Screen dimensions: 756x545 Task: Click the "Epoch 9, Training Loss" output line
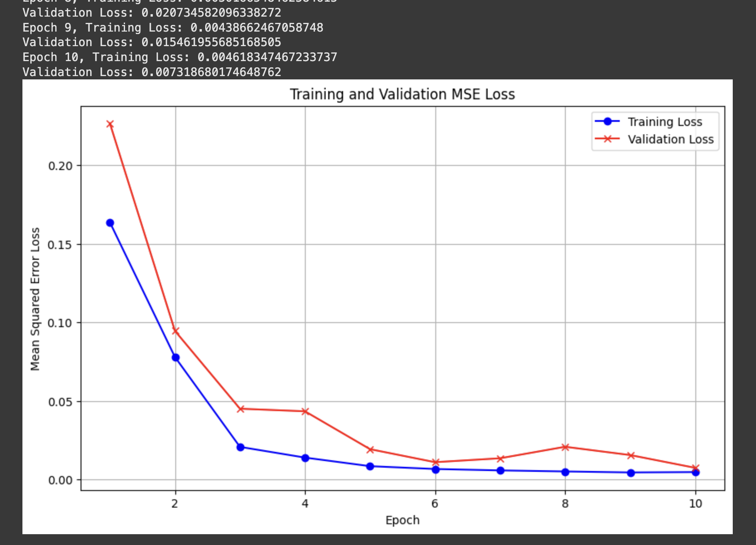click(x=173, y=28)
